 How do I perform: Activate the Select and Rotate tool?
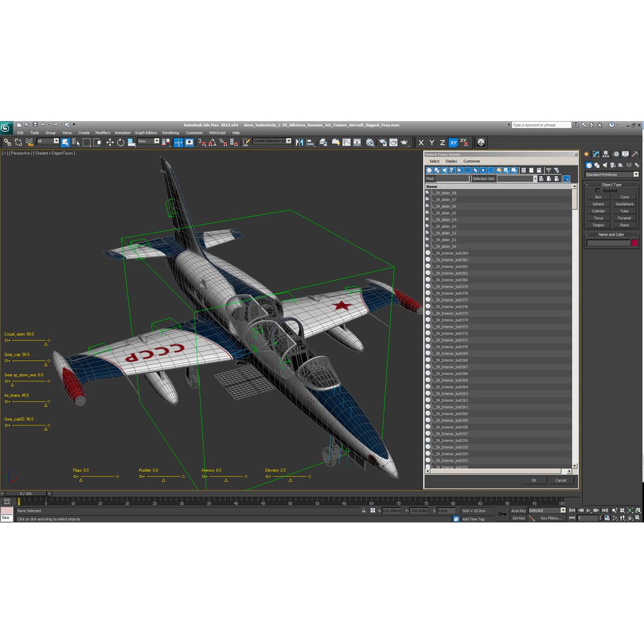pos(120,143)
